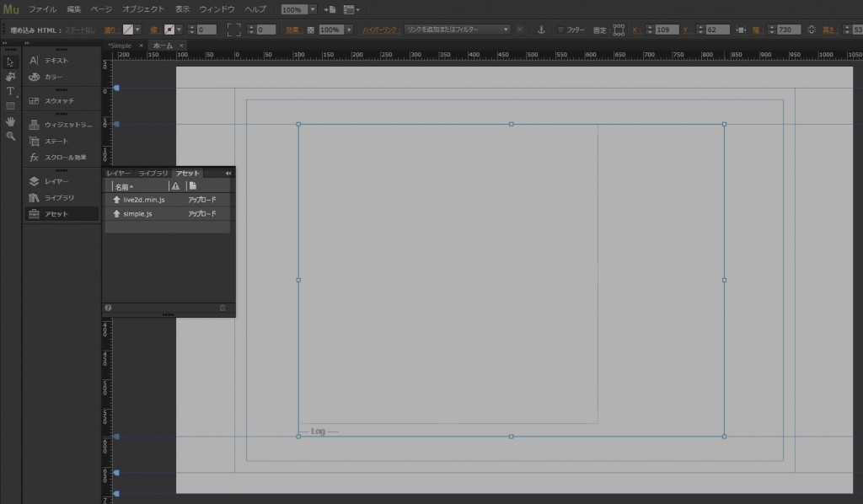This screenshot has height=504, width=863.
Task: Switch to the レイヤー tab in panel
Action: coord(118,174)
